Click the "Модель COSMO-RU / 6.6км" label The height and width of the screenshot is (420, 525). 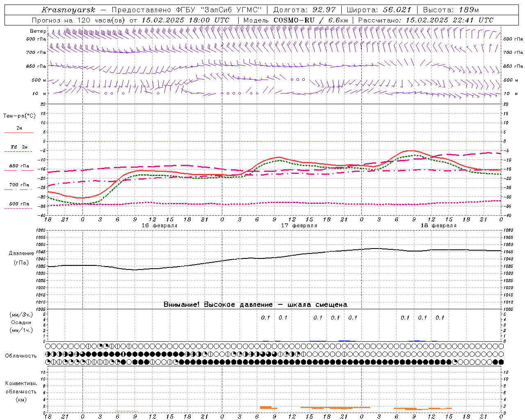(x=296, y=20)
